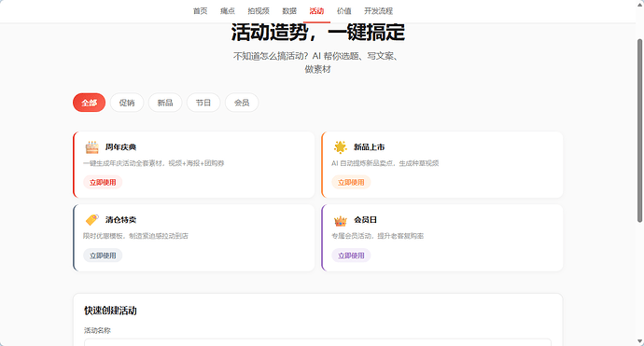This screenshot has height=346, width=644.
Task: Filter activities by 促销
Action: point(127,103)
